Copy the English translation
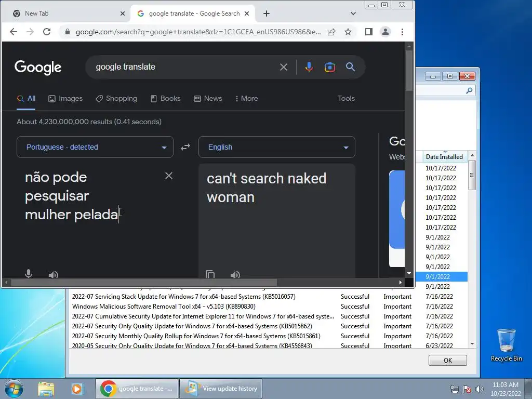 210,274
